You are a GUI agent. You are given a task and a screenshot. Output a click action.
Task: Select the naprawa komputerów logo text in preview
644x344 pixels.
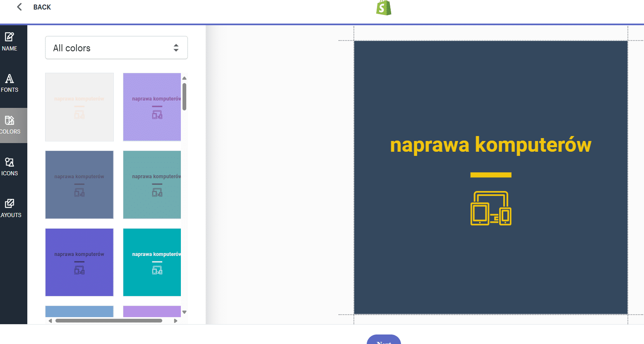tap(491, 145)
